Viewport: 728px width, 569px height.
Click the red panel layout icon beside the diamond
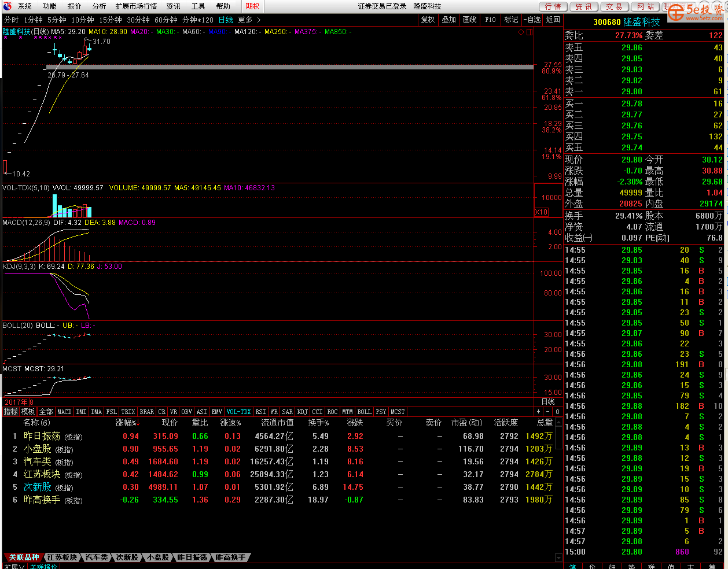pos(529,32)
